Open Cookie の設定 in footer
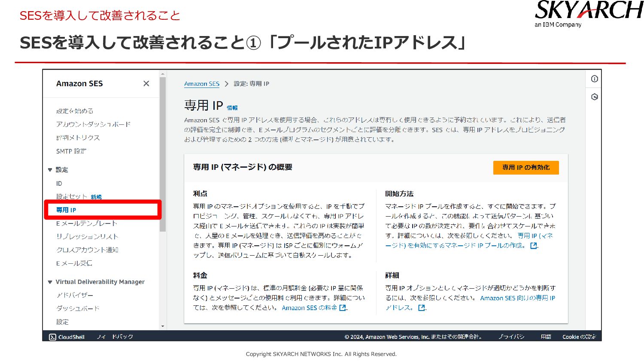The height and width of the screenshot is (362, 644). (x=579, y=337)
